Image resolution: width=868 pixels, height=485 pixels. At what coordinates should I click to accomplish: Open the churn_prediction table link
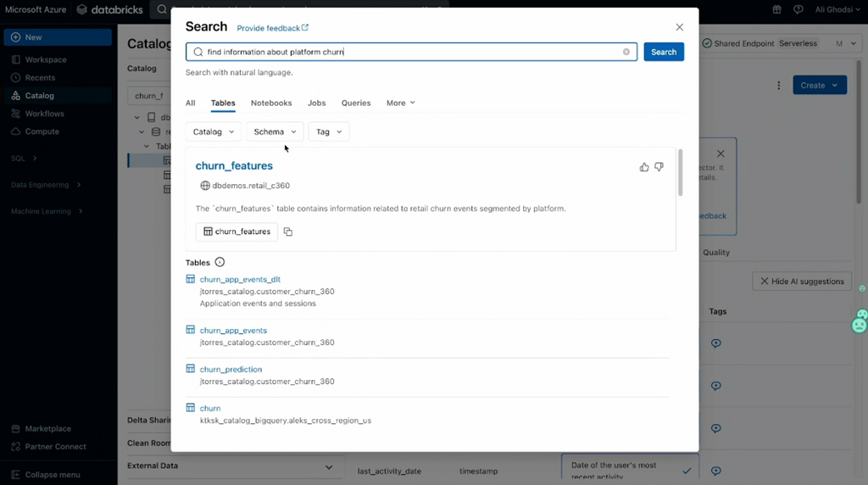231,370
